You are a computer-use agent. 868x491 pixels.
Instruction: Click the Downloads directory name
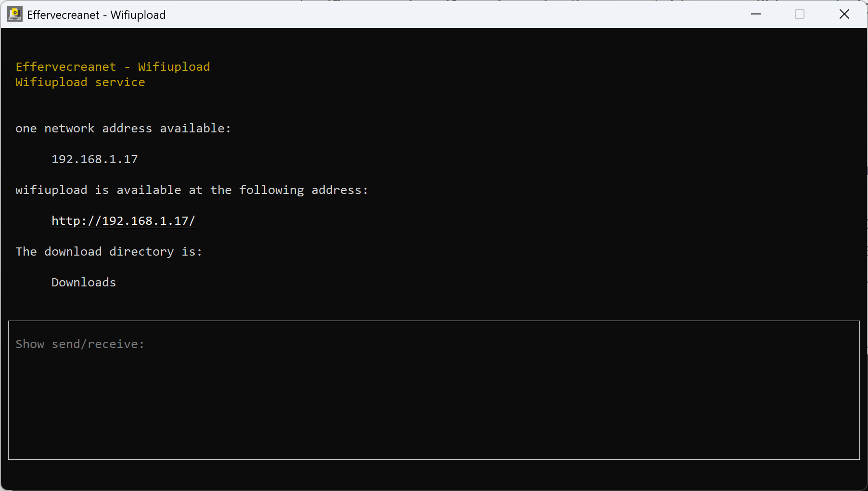pyautogui.click(x=84, y=283)
